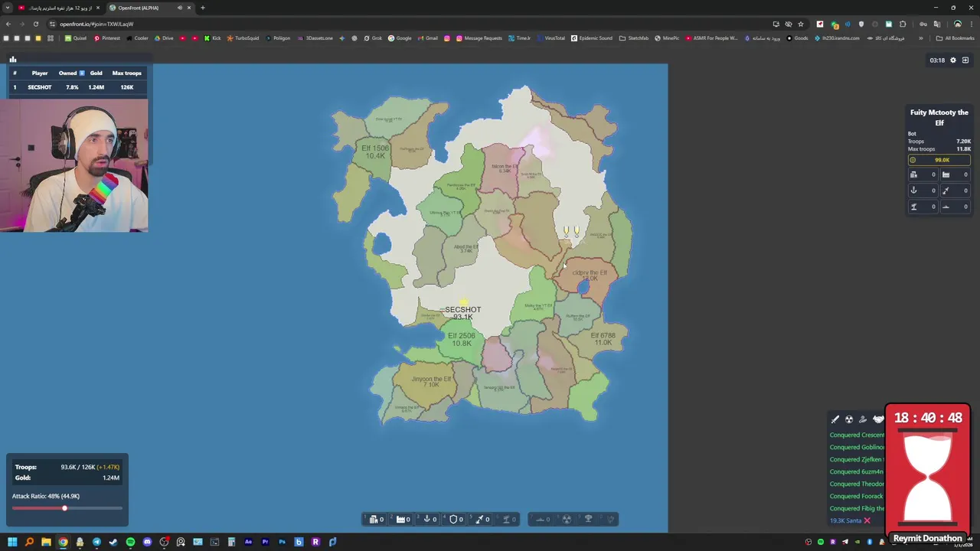This screenshot has height=551, width=980.
Task: Go back to previous page
Action: pyautogui.click(x=8, y=24)
